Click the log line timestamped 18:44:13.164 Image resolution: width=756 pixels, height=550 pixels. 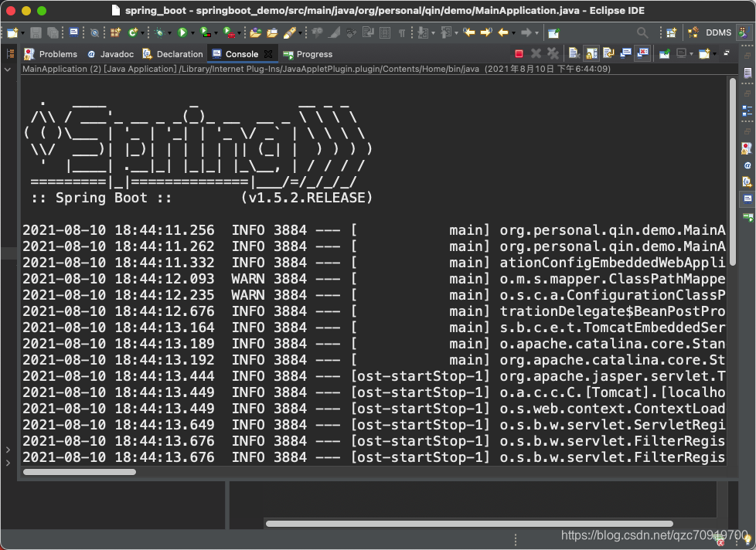[373, 328]
